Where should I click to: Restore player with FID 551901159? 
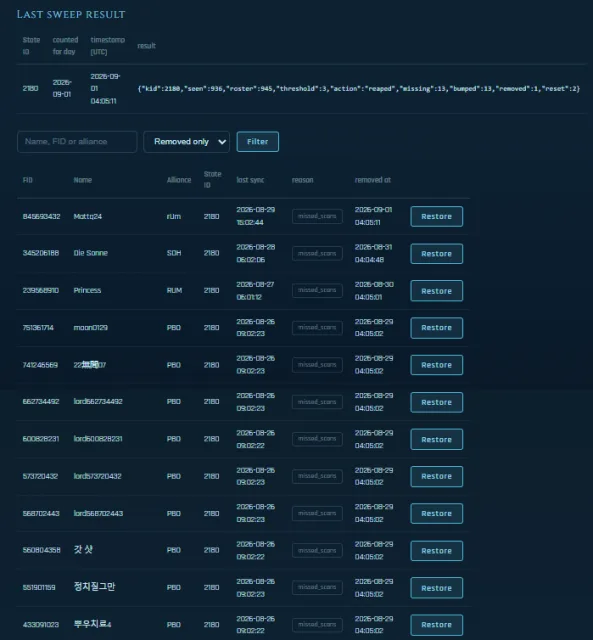[437, 588]
